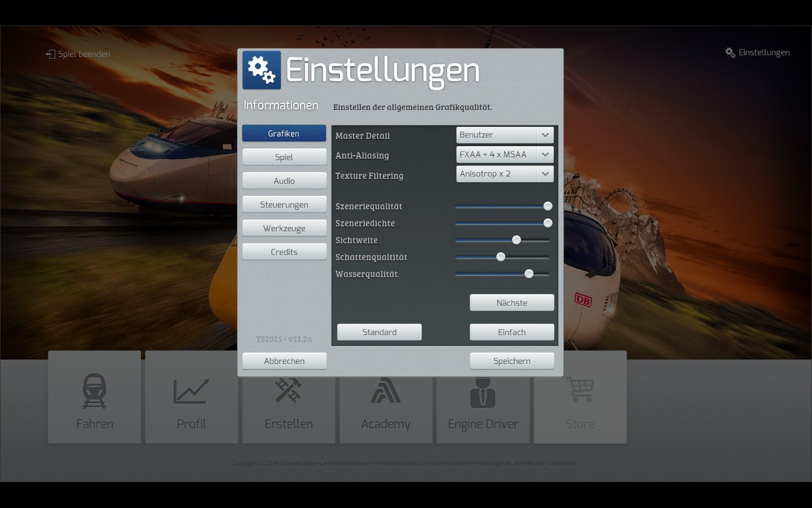The width and height of the screenshot is (812, 508).
Task: Save settings with the Speichern button
Action: point(512,361)
